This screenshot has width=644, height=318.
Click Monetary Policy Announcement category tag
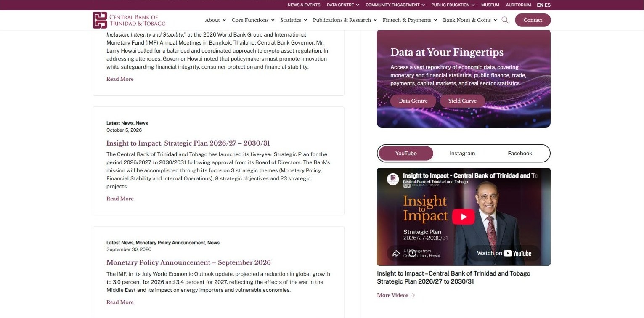point(171,243)
